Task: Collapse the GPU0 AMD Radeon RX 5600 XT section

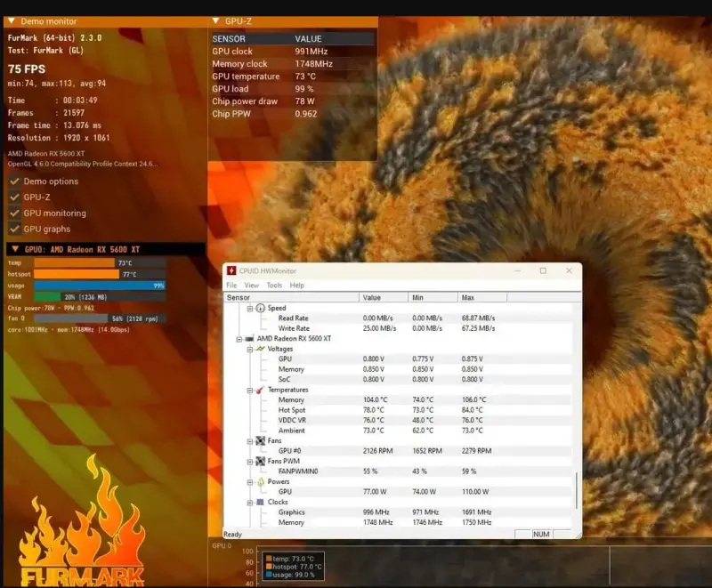Action: (x=15, y=249)
